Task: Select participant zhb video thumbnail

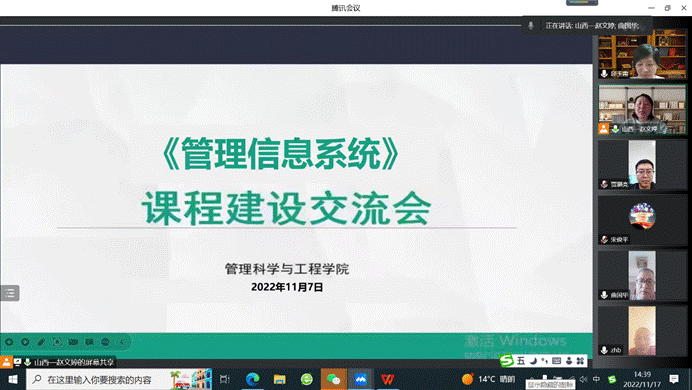Action: click(643, 331)
